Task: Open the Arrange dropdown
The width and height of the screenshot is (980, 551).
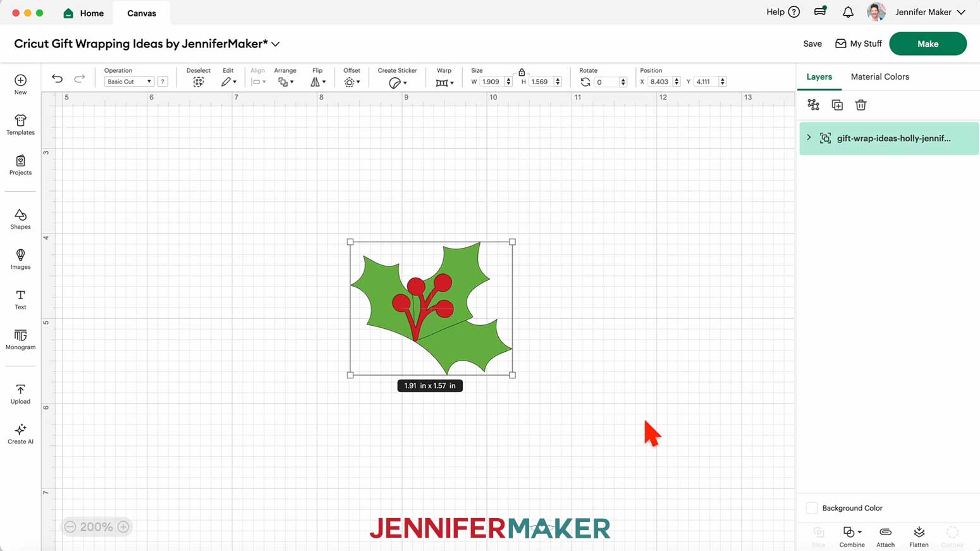Action: point(286,82)
